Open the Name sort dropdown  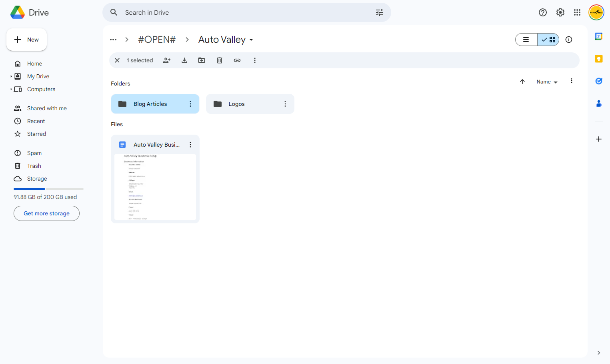click(x=547, y=82)
